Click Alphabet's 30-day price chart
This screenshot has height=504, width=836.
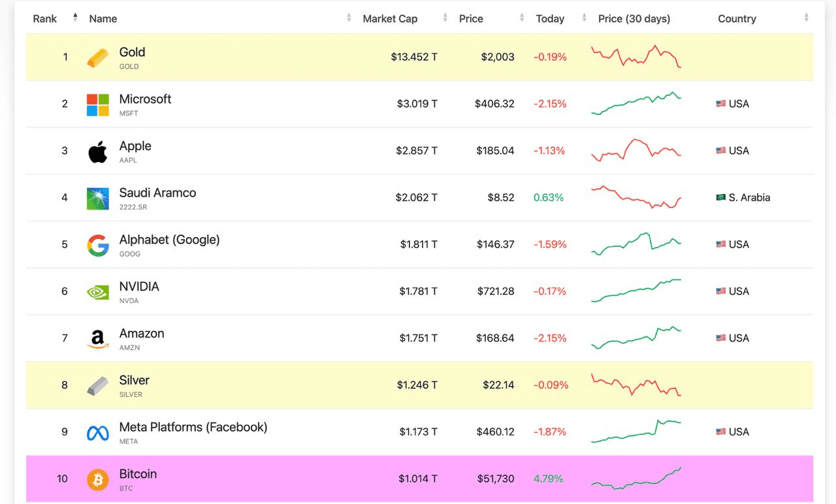[636, 244]
